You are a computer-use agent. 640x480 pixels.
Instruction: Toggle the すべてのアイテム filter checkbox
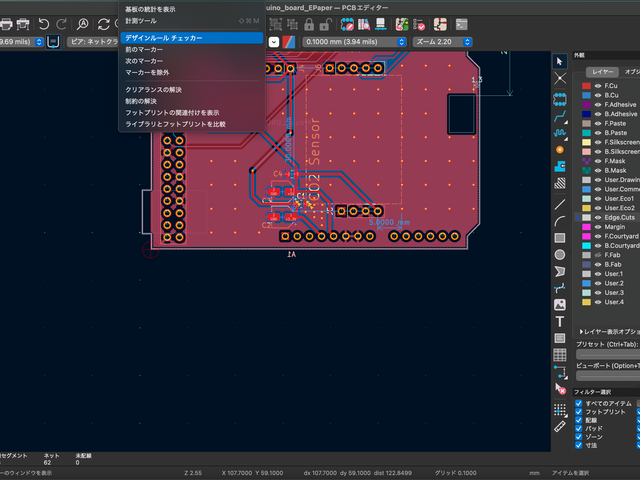coord(579,403)
